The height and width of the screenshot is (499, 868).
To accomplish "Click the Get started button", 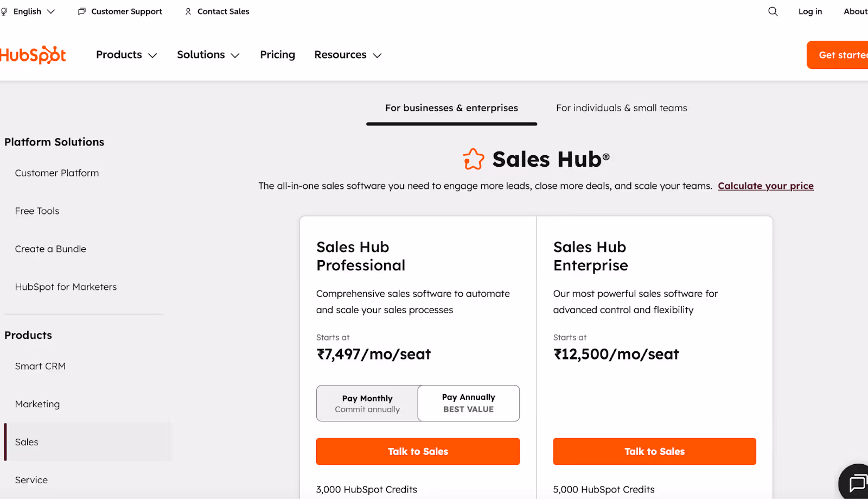I will coord(838,55).
